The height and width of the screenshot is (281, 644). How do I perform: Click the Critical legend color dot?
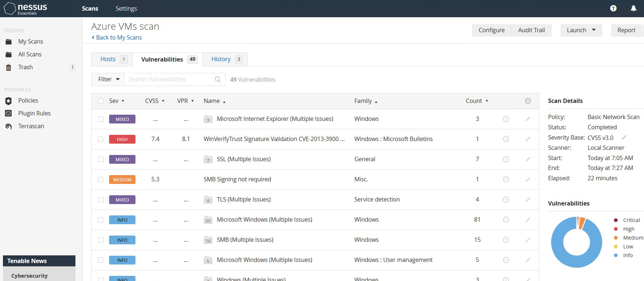tap(616, 220)
